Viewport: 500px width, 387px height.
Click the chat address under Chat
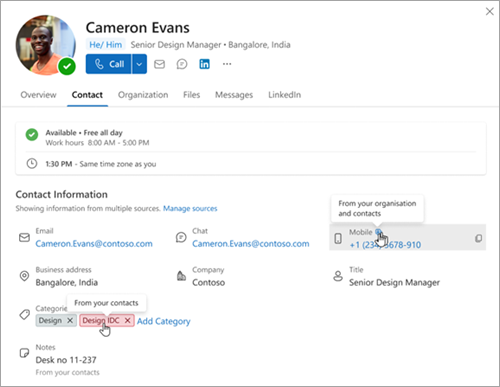(x=251, y=244)
